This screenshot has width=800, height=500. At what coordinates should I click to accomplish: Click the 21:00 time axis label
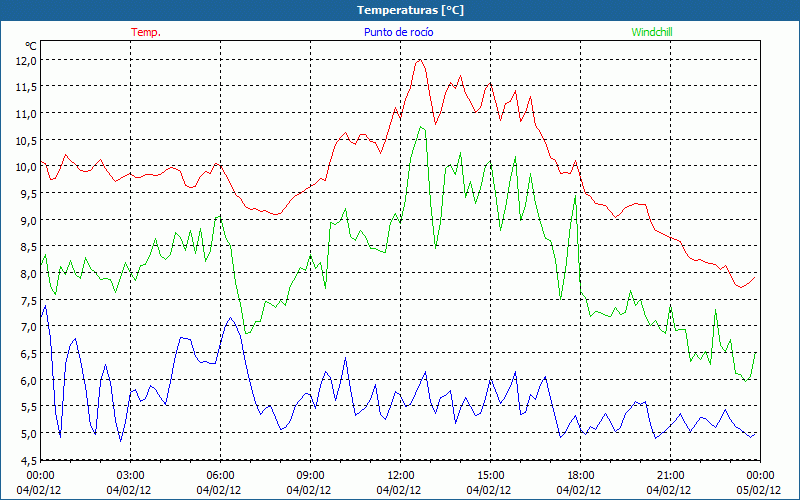[670, 476]
